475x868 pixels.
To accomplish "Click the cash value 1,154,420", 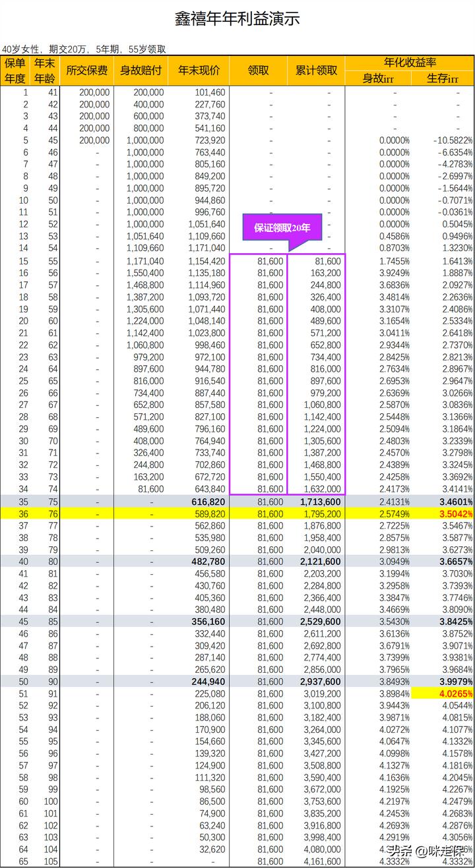I will [x=206, y=260].
